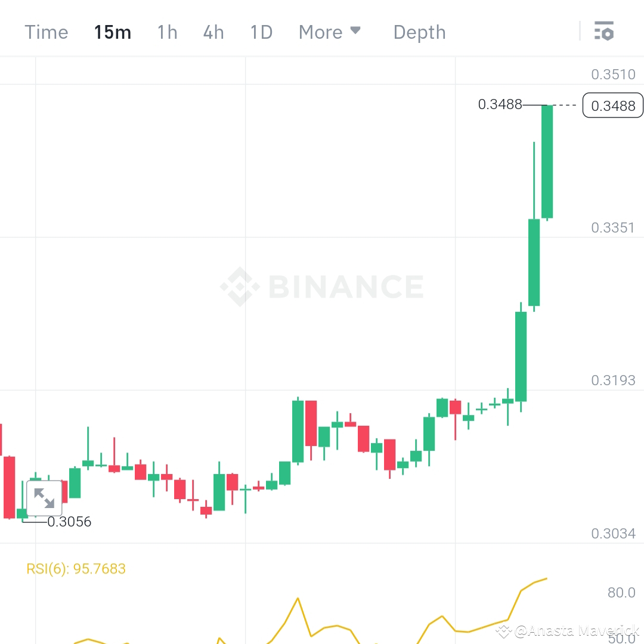Image resolution: width=644 pixels, height=644 pixels.
Task: Click the RSI(6): 95.7683 indicator label
Action: (76, 568)
